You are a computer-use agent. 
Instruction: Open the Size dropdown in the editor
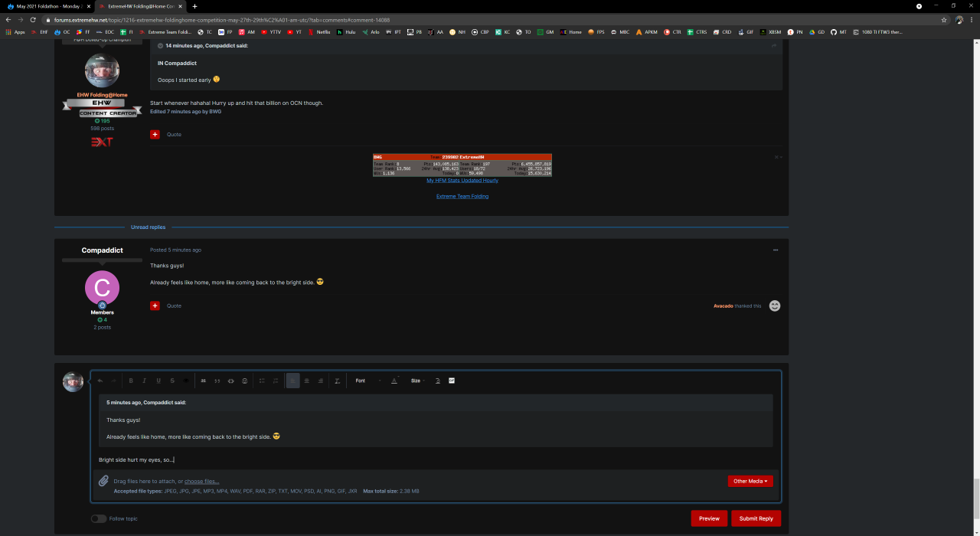[x=418, y=381]
